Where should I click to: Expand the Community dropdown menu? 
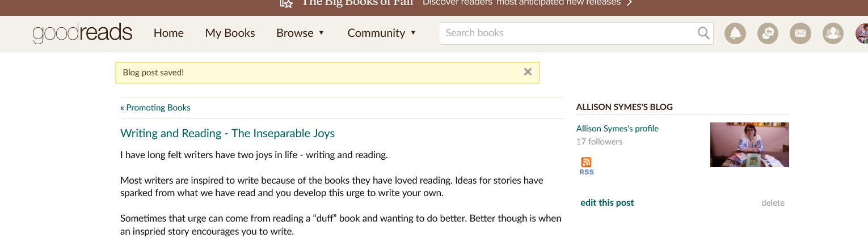(x=381, y=33)
